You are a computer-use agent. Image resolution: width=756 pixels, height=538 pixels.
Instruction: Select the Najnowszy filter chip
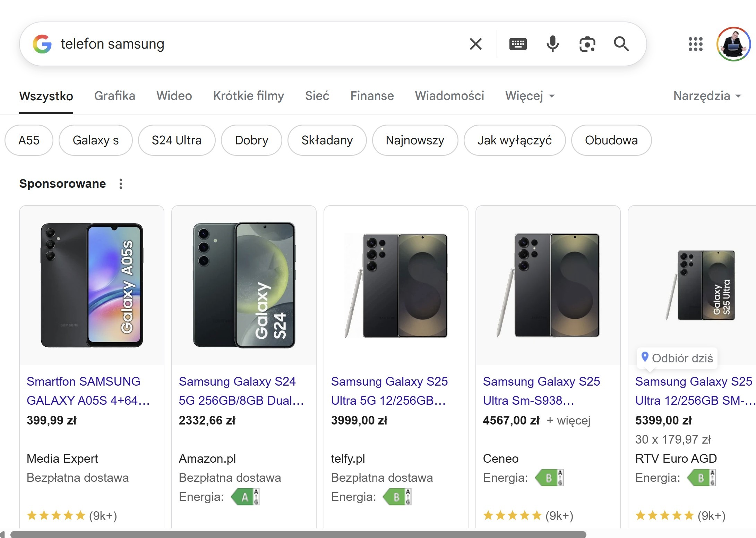415,140
